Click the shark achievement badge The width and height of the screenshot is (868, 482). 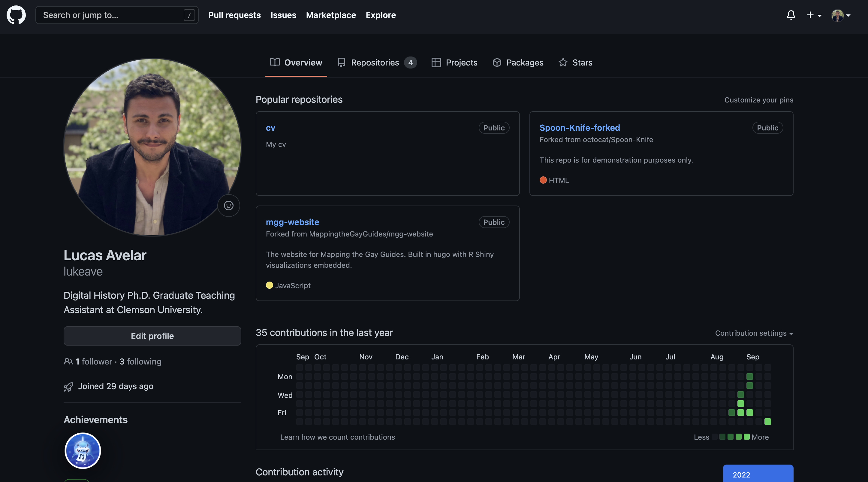(x=83, y=451)
